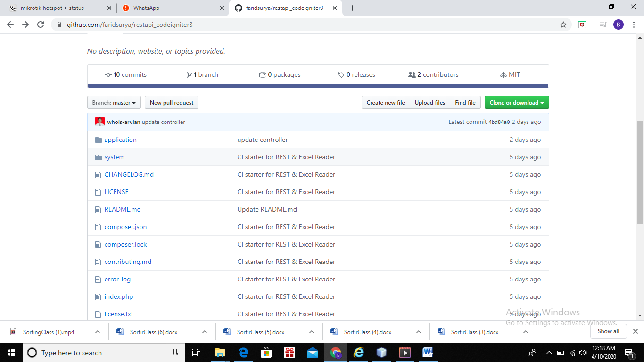Go back to the previous page
This screenshot has width=644, height=362.
click(10, 25)
